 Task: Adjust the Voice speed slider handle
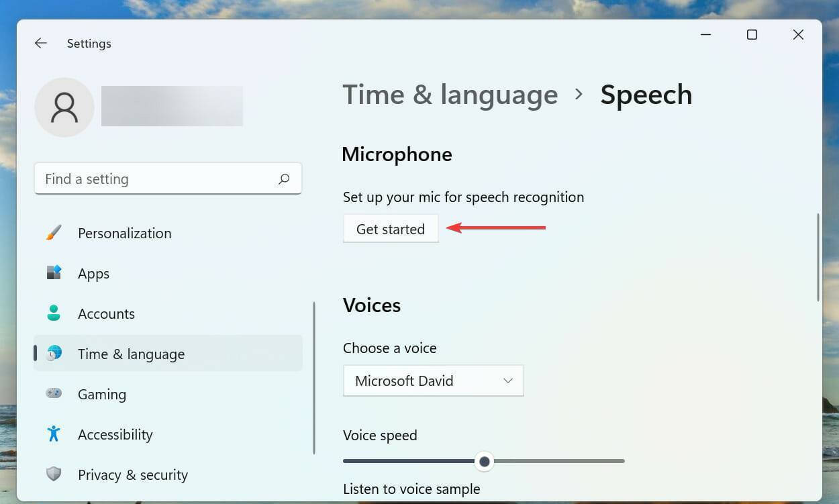pyautogui.click(x=485, y=462)
